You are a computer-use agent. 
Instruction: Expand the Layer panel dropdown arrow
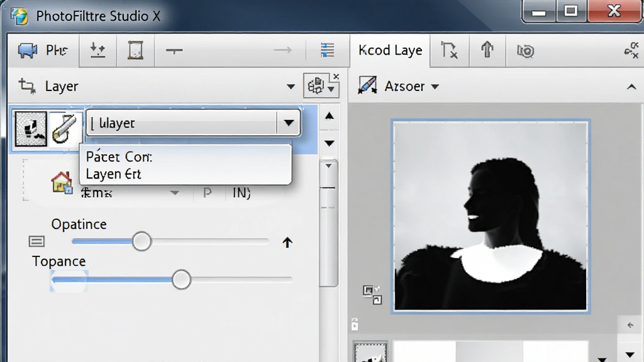291,87
